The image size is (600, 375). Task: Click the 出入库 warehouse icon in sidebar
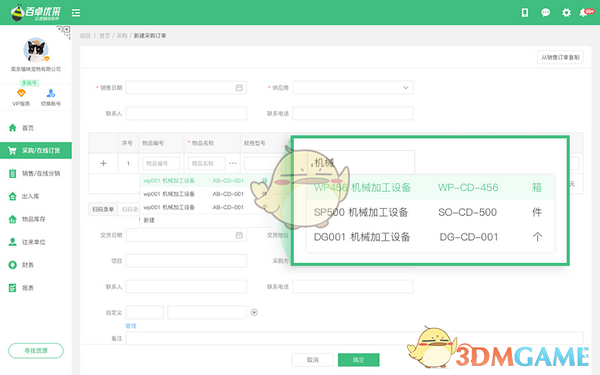13,196
